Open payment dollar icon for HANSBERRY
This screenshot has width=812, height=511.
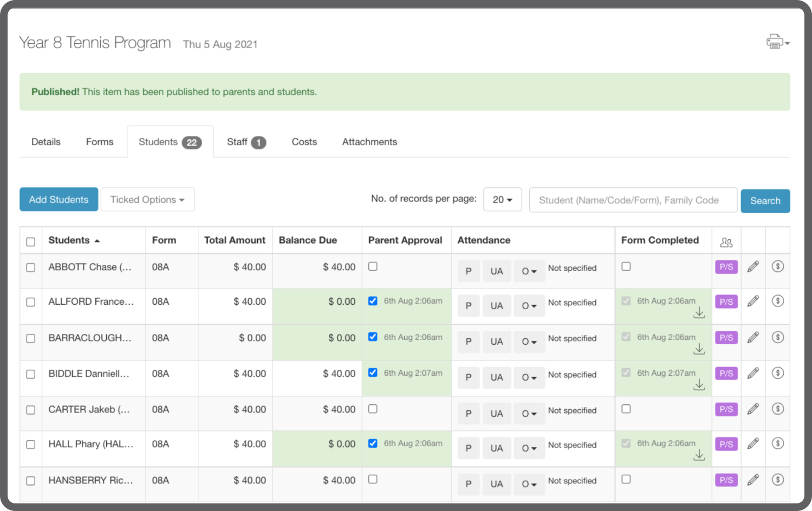(778, 480)
